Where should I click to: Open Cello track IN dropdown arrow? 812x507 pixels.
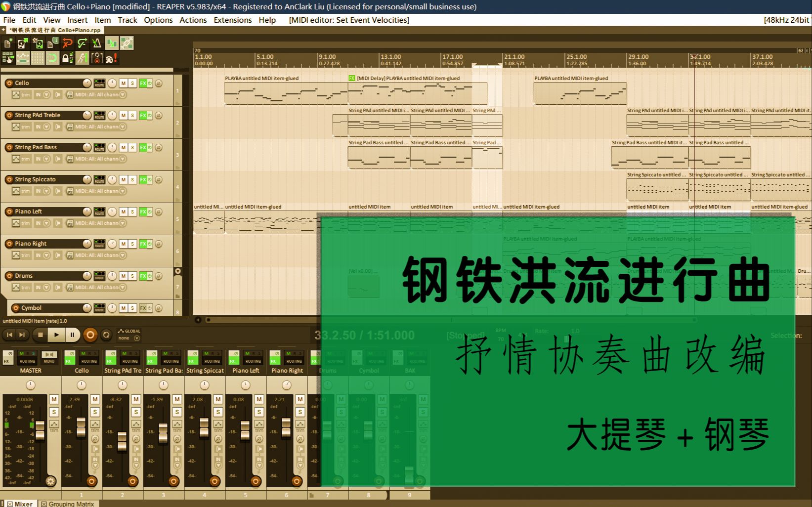point(47,95)
